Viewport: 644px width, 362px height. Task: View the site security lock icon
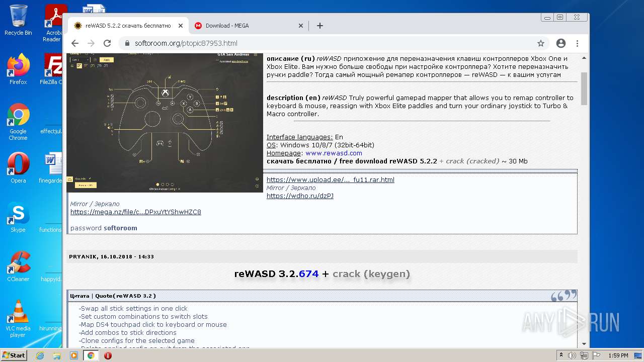point(127,43)
